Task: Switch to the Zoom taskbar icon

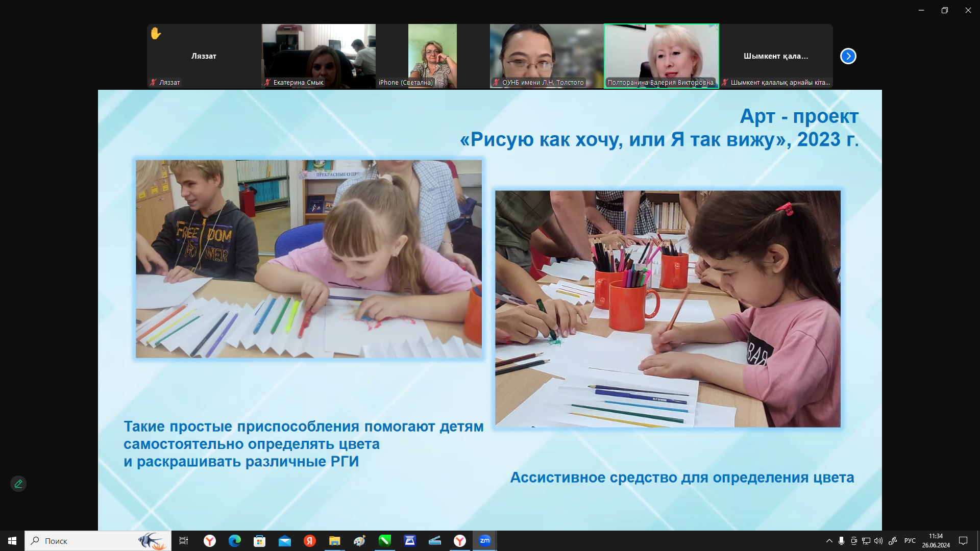Action: coord(485,541)
